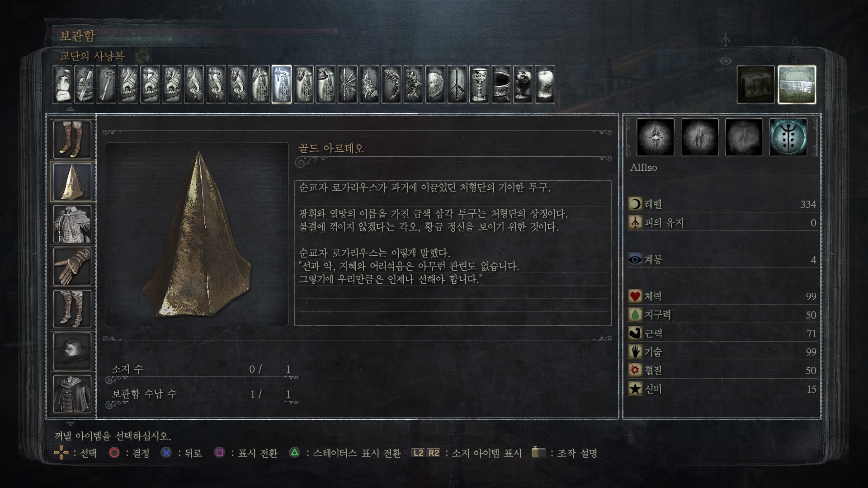
Task: Switch to the carried inventory suitcase view
Action: (756, 84)
